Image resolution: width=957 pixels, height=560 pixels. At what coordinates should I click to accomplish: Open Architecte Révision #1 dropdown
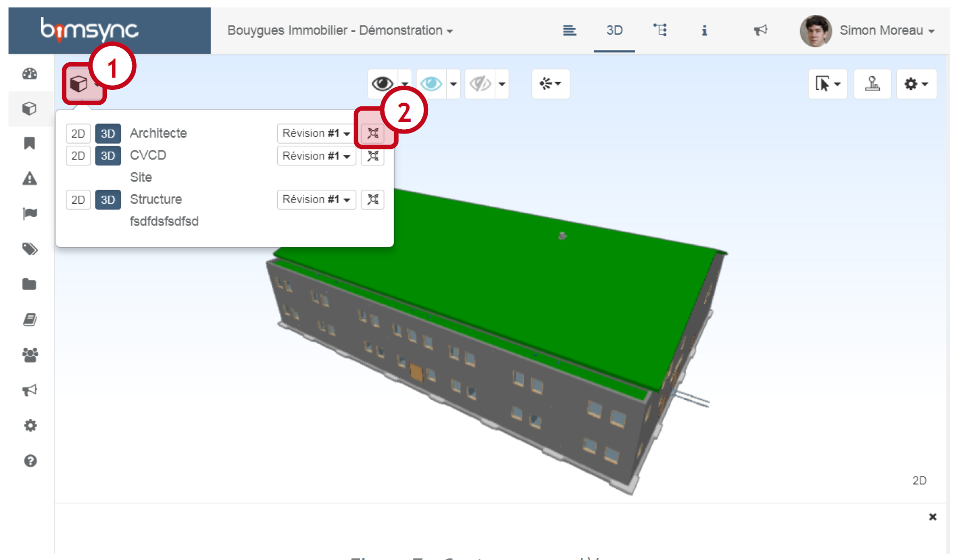pyautogui.click(x=317, y=133)
